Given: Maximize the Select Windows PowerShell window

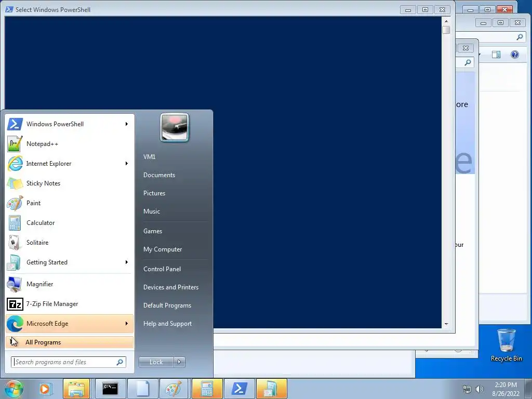Looking at the screenshot, I should pos(425,9).
